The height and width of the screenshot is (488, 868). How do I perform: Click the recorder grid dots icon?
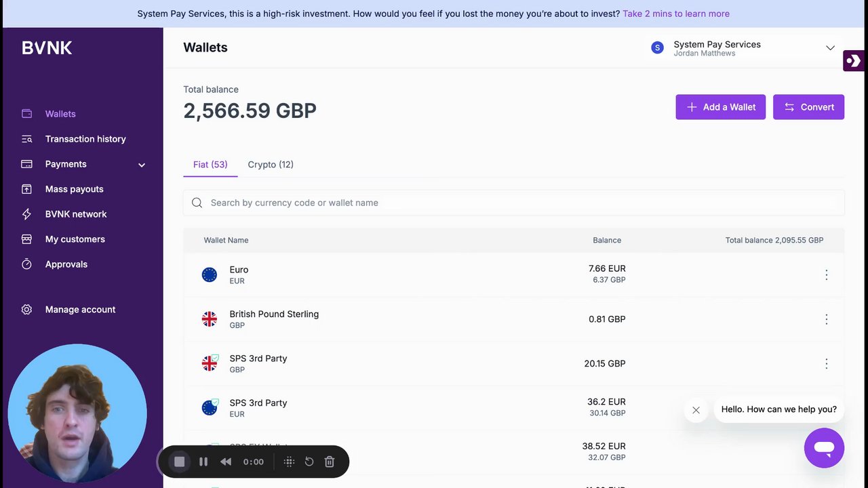click(289, 462)
